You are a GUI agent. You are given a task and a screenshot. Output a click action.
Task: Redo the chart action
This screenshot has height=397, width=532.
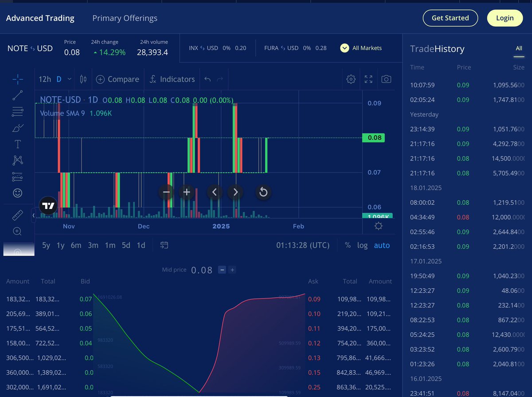click(220, 79)
